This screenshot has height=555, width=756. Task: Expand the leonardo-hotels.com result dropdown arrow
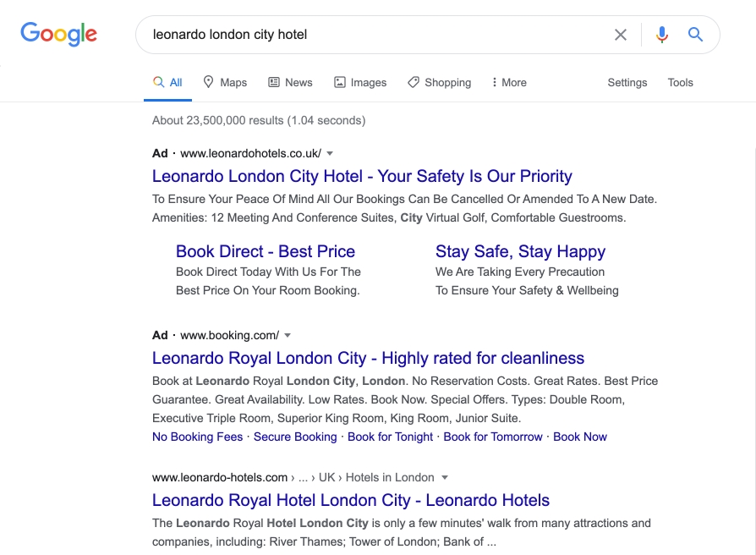click(x=445, y=478)
